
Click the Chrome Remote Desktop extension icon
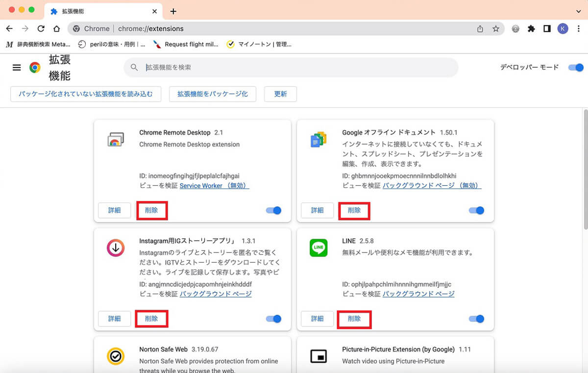click(115, 140)
